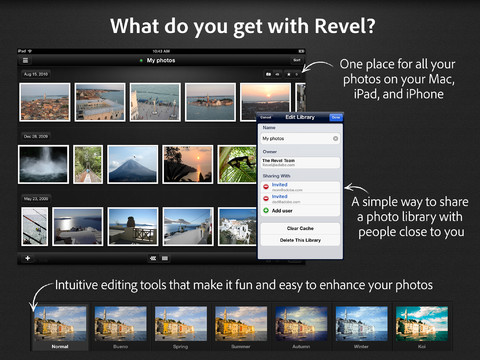
Task: Click the plus icon to add photos
Action: point(28,258)
